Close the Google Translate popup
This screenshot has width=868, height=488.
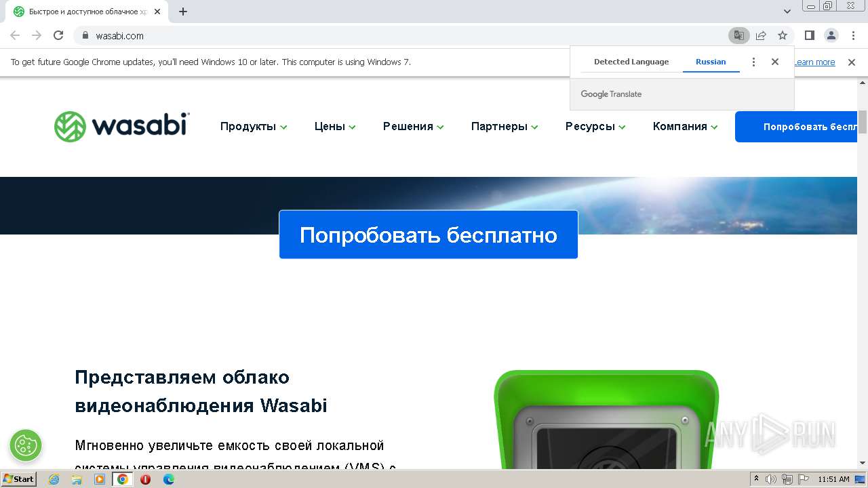pos(775,62)
